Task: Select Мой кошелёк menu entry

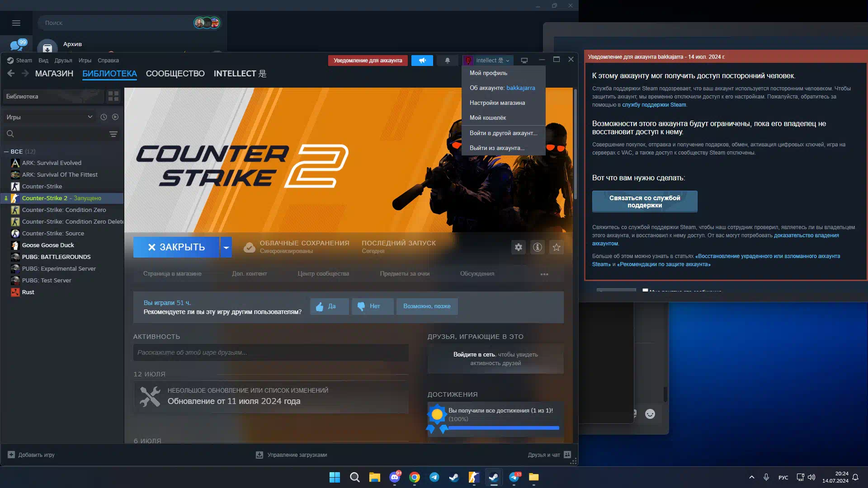Action: tap(487, 118)
